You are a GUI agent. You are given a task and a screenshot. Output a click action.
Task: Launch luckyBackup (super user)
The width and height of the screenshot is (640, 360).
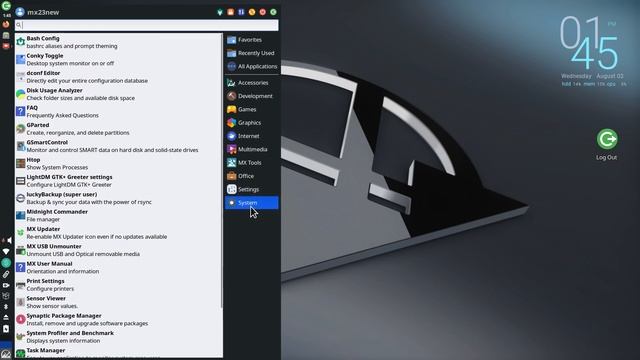pyautogui.click(x=118, y=198)
